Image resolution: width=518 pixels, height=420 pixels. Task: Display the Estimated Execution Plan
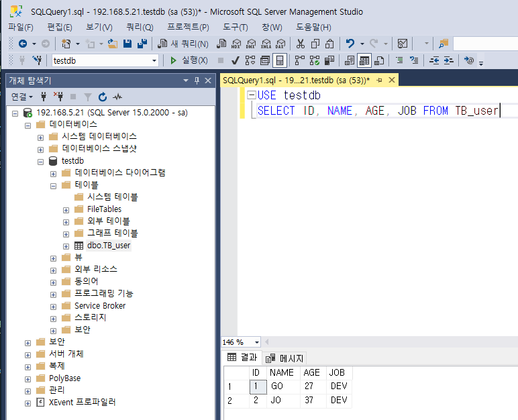pyautogui.click(x=250, y=60)
